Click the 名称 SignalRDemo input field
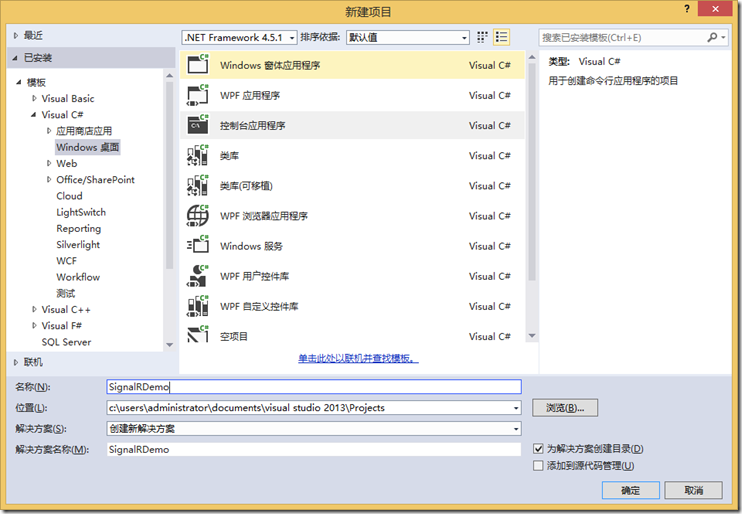742x514 pixels. tap(314, 387)
